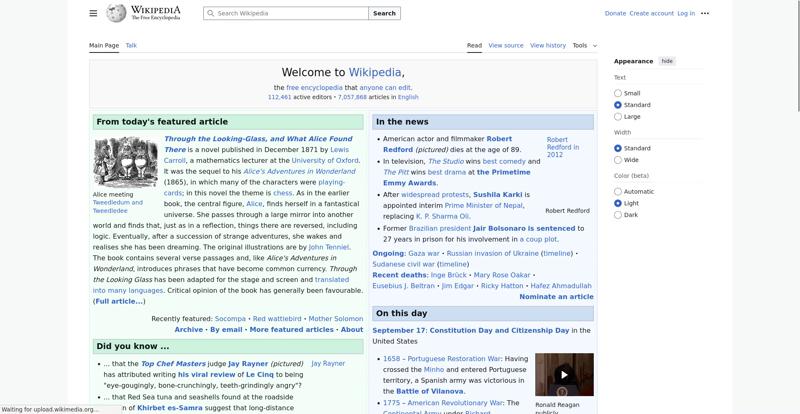
Task: Open the Alice meeting Tweedledum illustration
Action: coord(126,162)
